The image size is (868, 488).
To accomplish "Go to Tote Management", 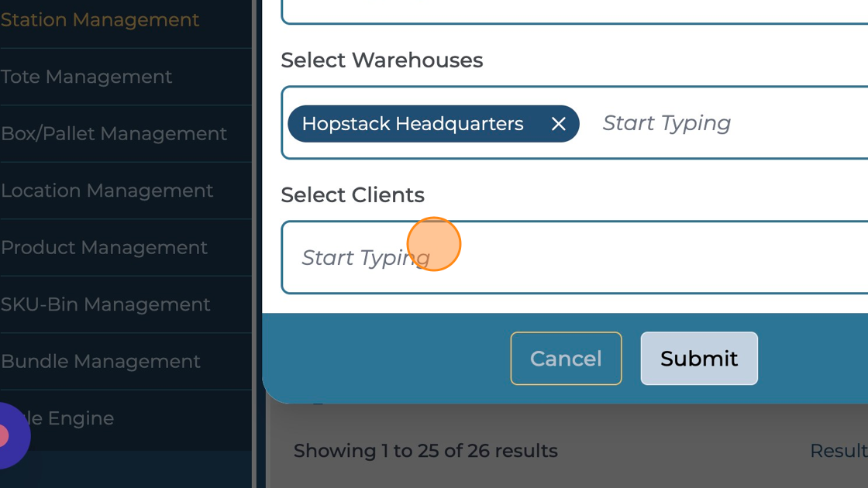I will tap(87, 77).
